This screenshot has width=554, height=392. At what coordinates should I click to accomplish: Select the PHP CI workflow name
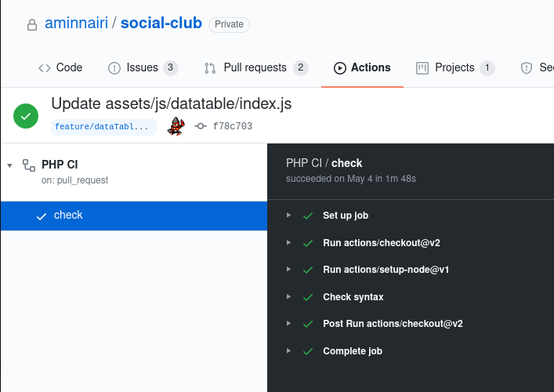(60, 165)
